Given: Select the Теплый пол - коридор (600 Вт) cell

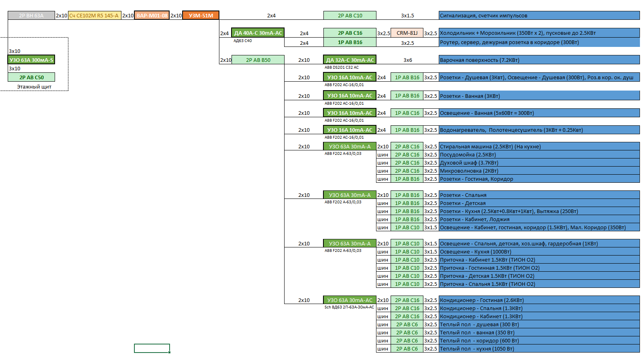Looking at the screenshot, I should pos(539,340).
